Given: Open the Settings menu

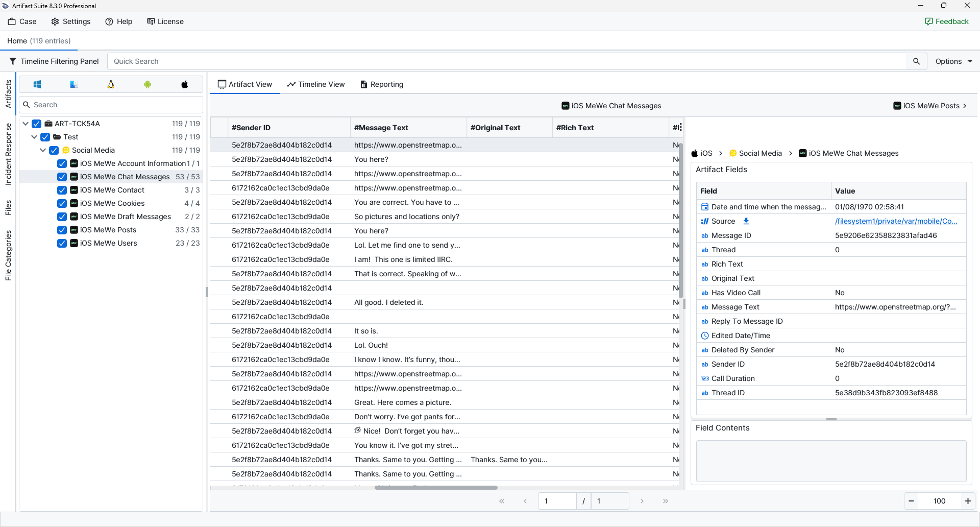Looking at the screenshot, I should [x=71, y=21].
